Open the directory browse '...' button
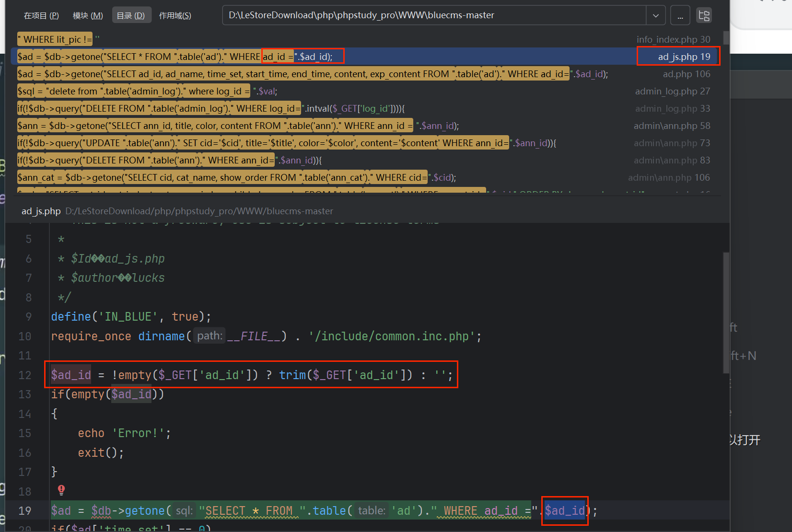792x532 pixels. pos(680,15)
